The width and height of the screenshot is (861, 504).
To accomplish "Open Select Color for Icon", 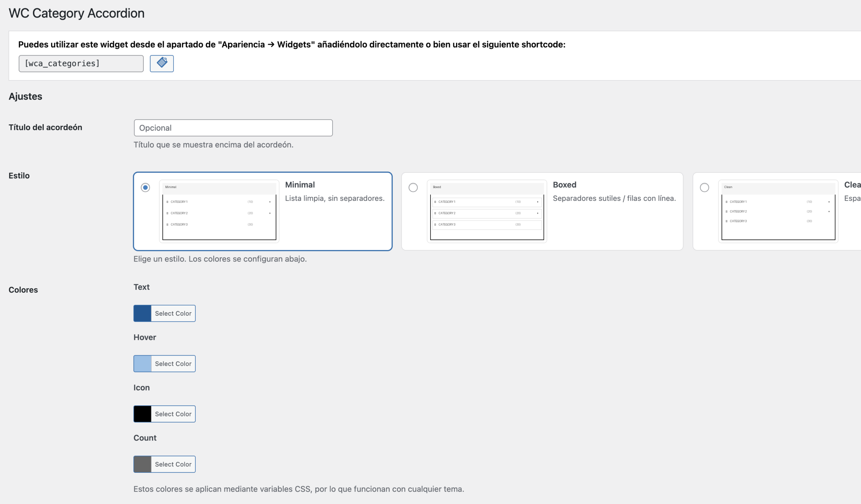I will click(173, 413).
